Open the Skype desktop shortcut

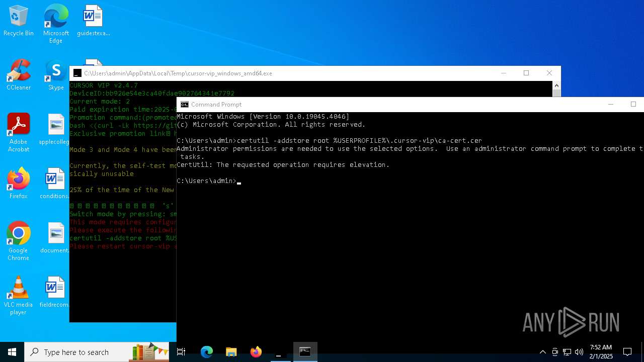pyautogui.click(x=56, y=75)
